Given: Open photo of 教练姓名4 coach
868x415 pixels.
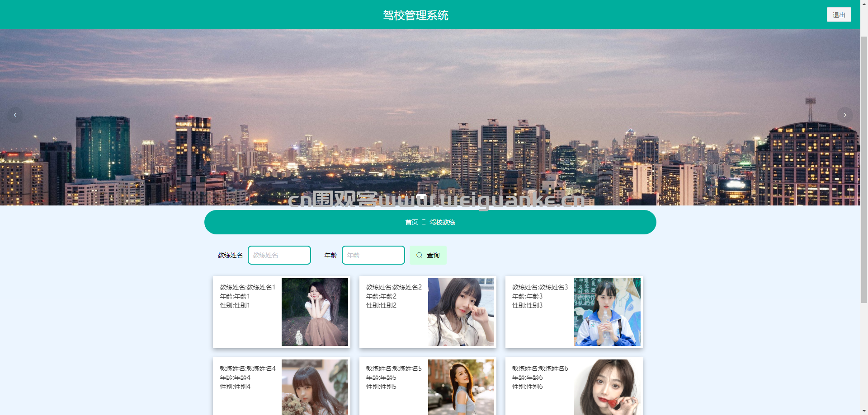Looking at the screenshot, I should (315, 387).
